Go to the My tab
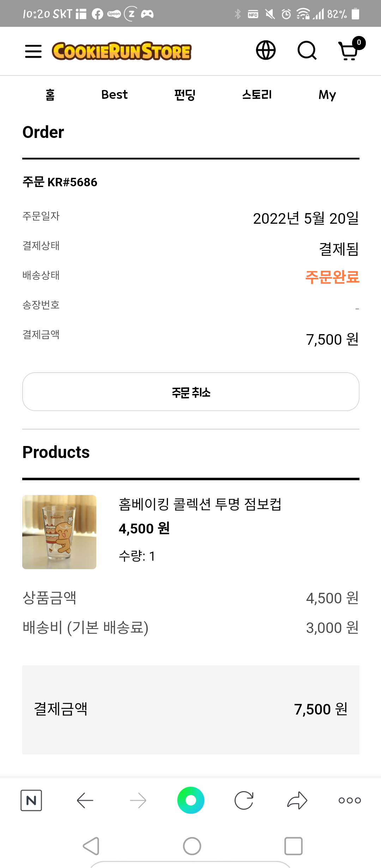The height and width of the screenshot is (868, 381). (327, 95)
